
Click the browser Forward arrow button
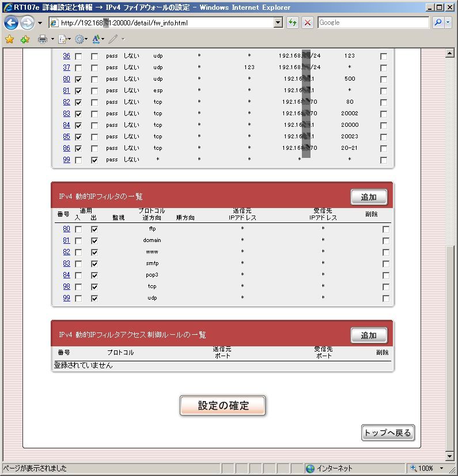tap(27, 23)
